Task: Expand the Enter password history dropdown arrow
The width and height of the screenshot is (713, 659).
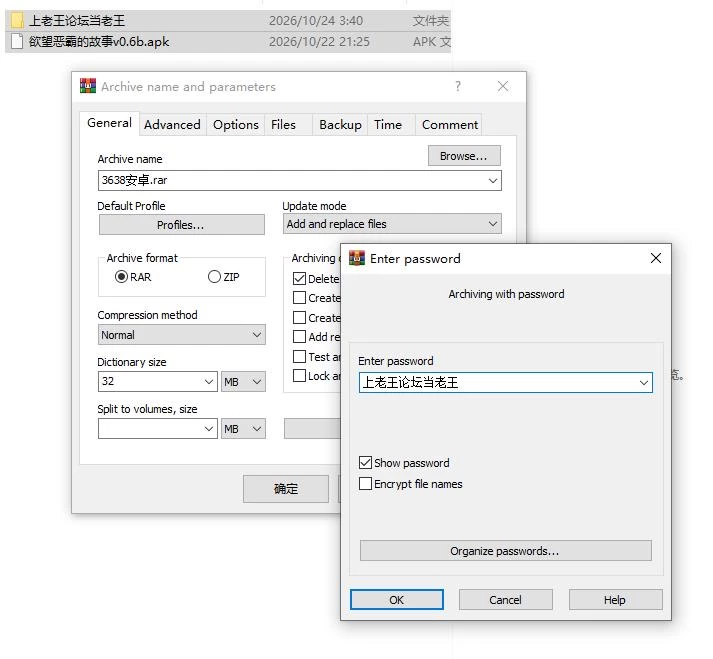Action: click(x=643, y=382)
